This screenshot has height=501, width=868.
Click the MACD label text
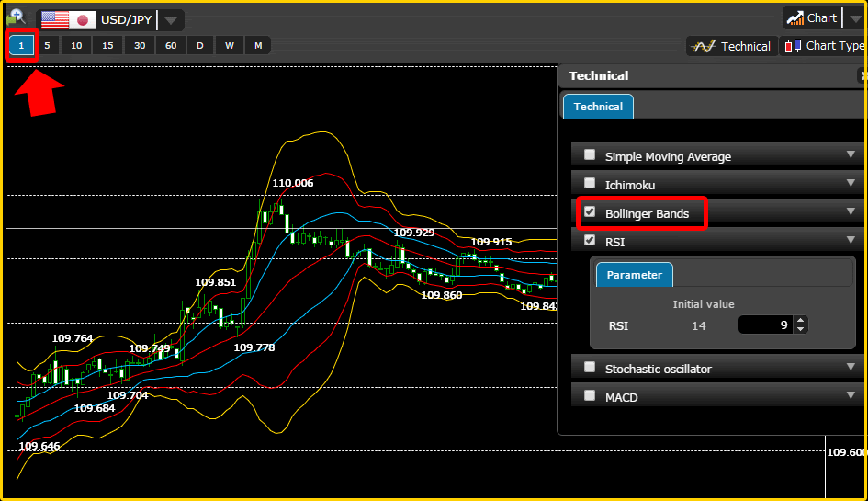[622, 397]
